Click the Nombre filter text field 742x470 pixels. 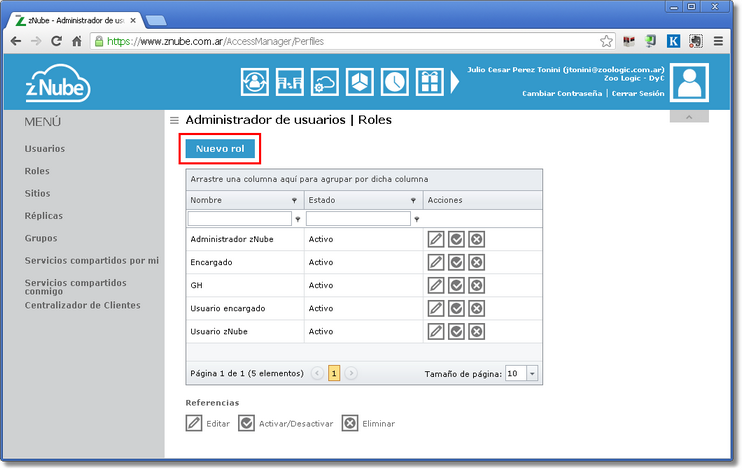[239, 219]
